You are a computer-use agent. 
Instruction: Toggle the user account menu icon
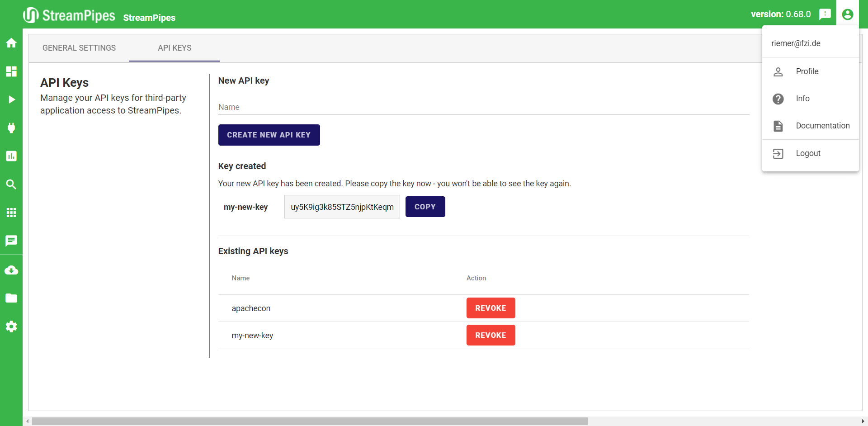pyautogui.click(x=848, y=14)
